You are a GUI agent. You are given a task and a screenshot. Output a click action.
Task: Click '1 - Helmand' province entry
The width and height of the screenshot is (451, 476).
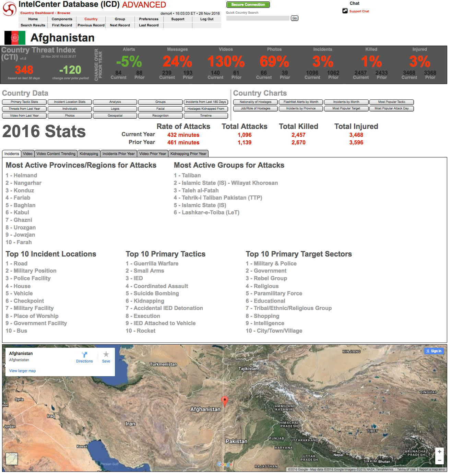21,176
